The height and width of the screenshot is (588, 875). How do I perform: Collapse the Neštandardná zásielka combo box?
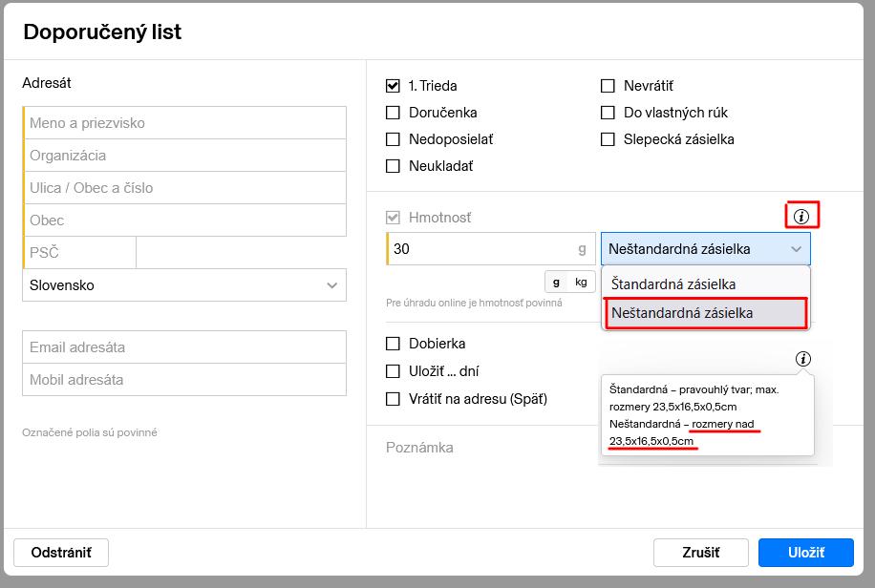[705, 249]
